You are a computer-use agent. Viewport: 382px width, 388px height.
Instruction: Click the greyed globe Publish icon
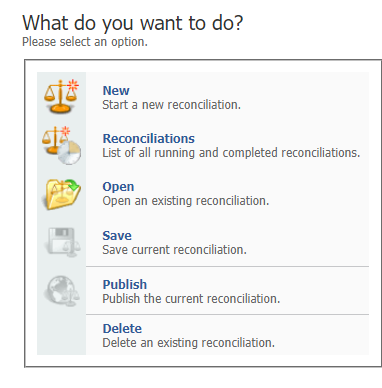coord(61,291)
